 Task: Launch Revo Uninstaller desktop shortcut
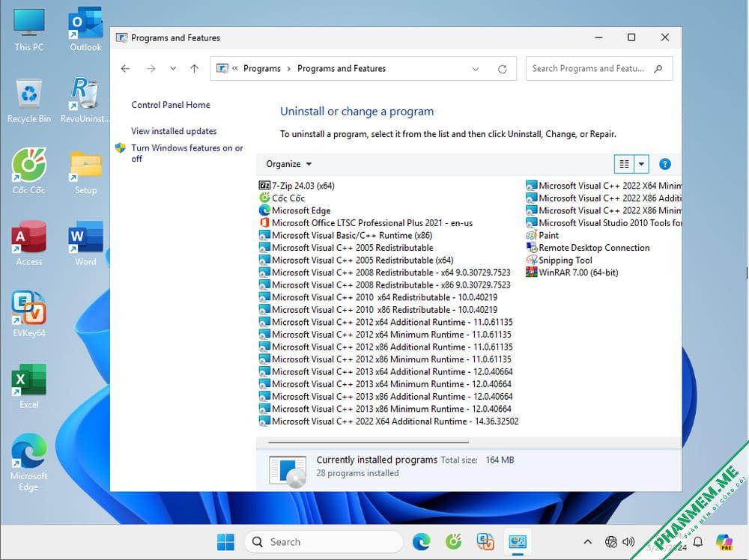[85, 101]
